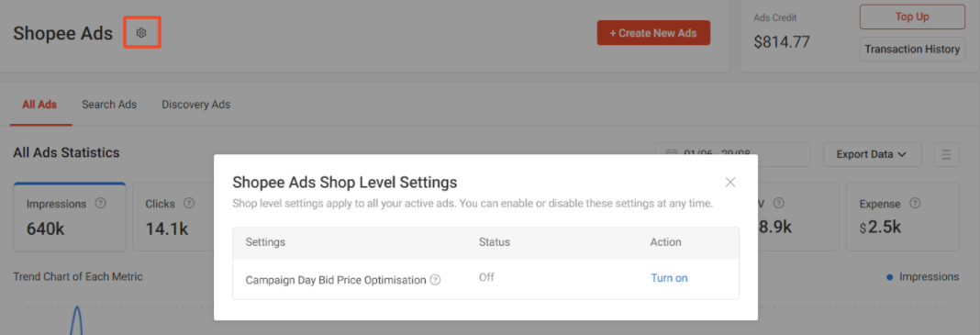Click the $814.77 ads credit amount
The width and height of the screenshot is (980, 335).
782,42
